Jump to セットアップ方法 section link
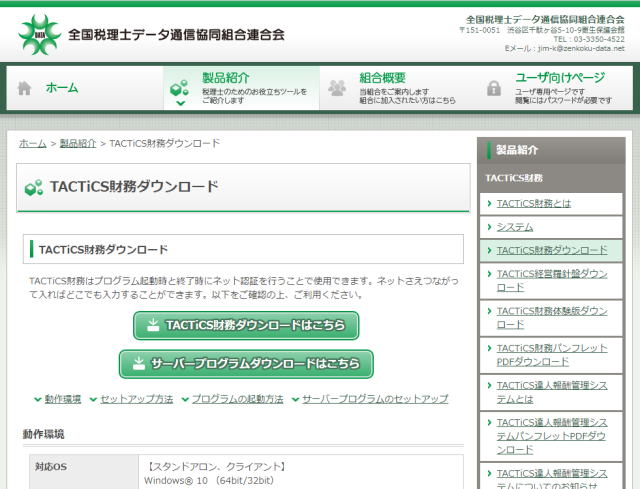 pyautogui.click(x=137, y=399)
